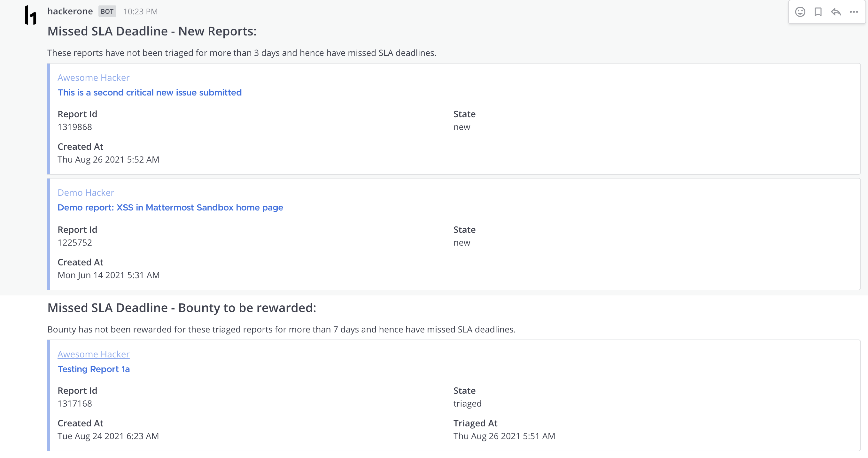Click the 10:23 PM message timestamp
Viewport: 868px width, 458px height.
point(140,11)
